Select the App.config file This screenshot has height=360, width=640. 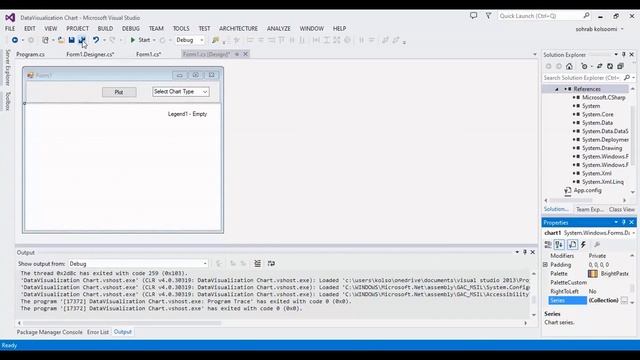[x=587, y=190]
